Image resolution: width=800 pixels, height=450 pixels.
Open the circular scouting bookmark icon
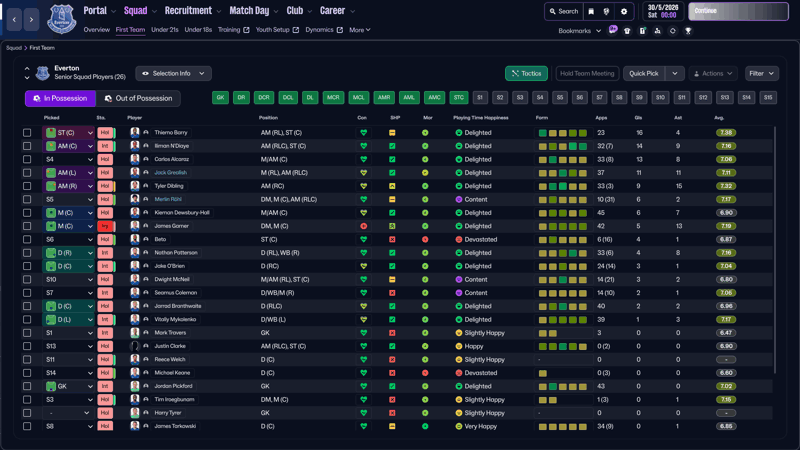coord(672,31)
